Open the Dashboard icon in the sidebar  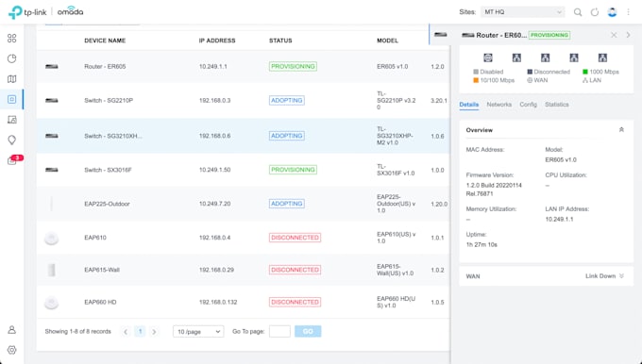point(12,39)
